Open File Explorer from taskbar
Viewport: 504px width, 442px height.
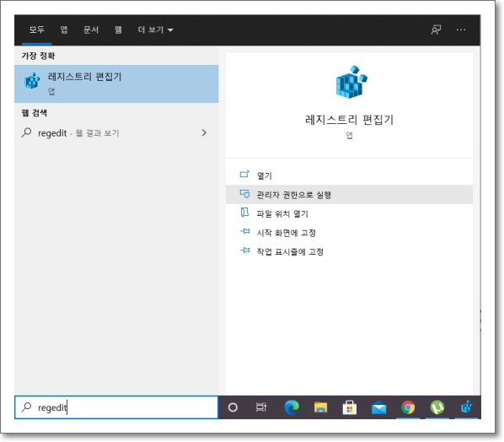click(x=320, y=407)
